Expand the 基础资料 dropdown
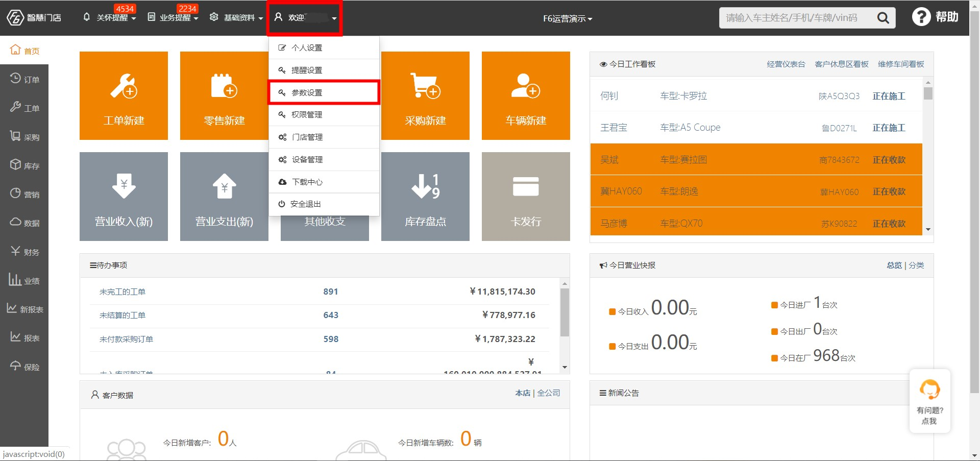This screenshot has width=980, height=461. tap(236, 17)
